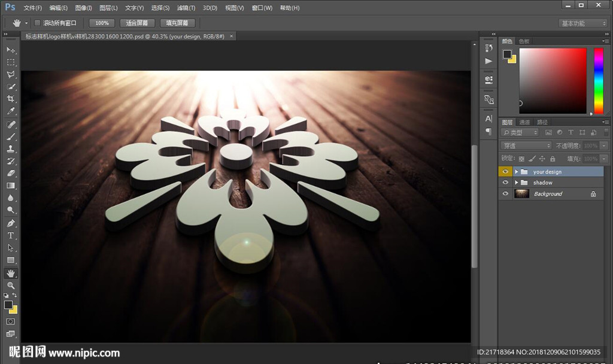Expand the shadow layer group
613x364 pixels.
coord(517,183)
